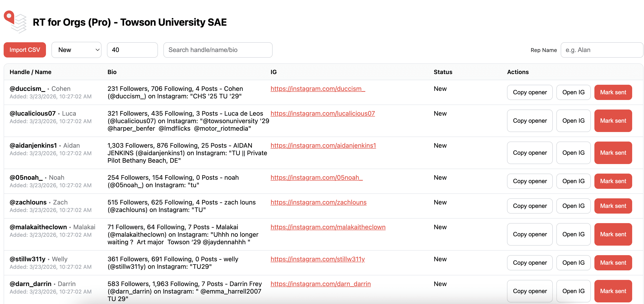The width and height of the screenshot is (644, 304).
Task: Copy opener for @05noah_
Action: (x=530, y=181)
